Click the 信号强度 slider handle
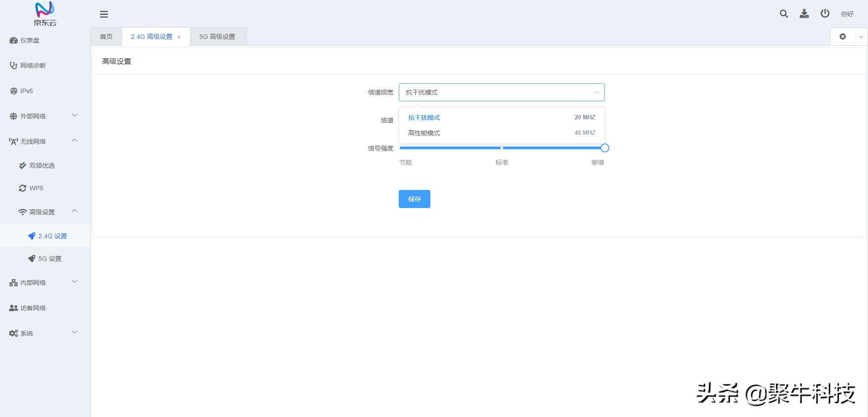Viewport: 868px width, 417px height. pos(605,148)
